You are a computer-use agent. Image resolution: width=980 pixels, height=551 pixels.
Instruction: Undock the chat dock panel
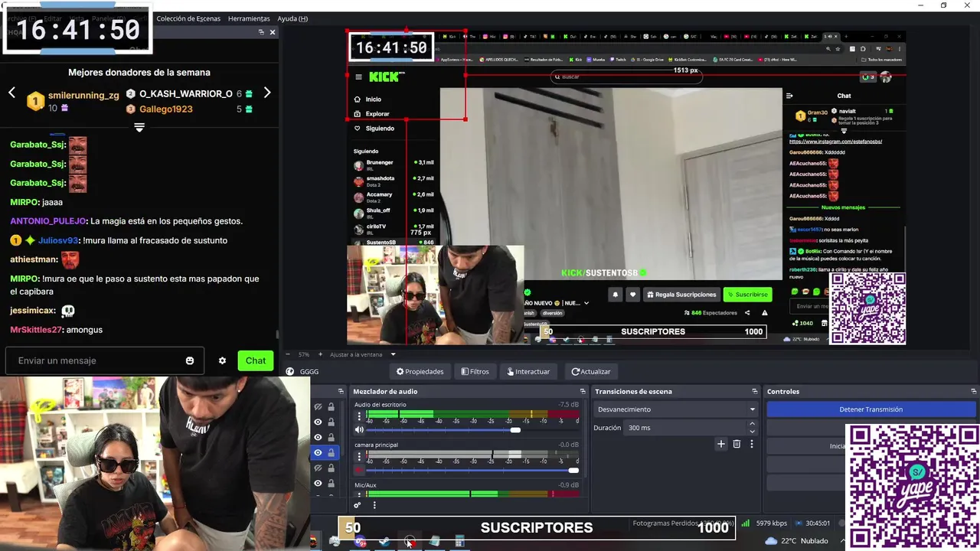pos(261,32)
